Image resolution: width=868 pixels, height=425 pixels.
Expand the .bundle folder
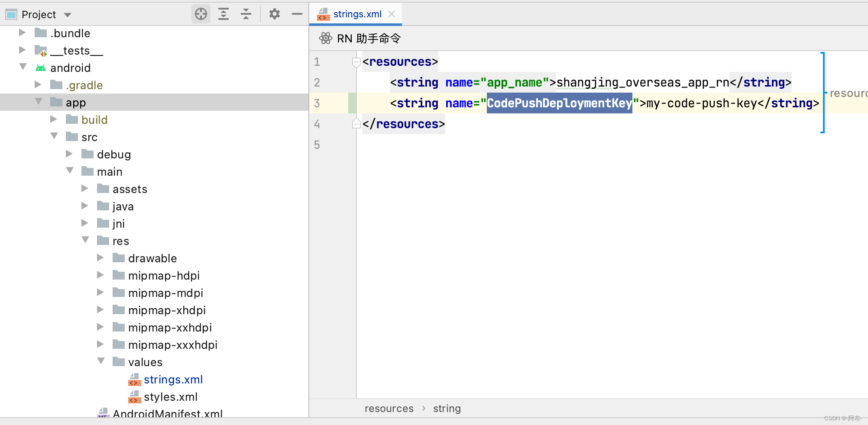click(x=22, y=32)
